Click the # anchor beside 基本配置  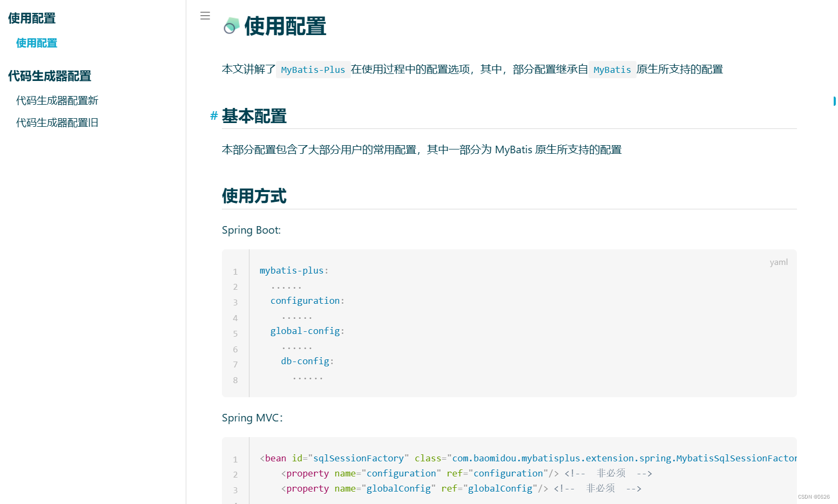click(214, 115)
